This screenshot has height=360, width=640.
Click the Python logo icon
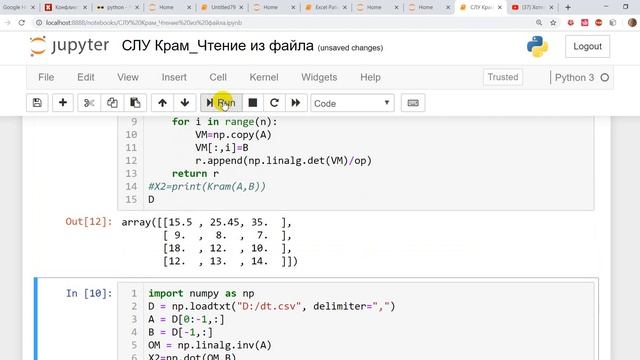(x=538, y=47)
